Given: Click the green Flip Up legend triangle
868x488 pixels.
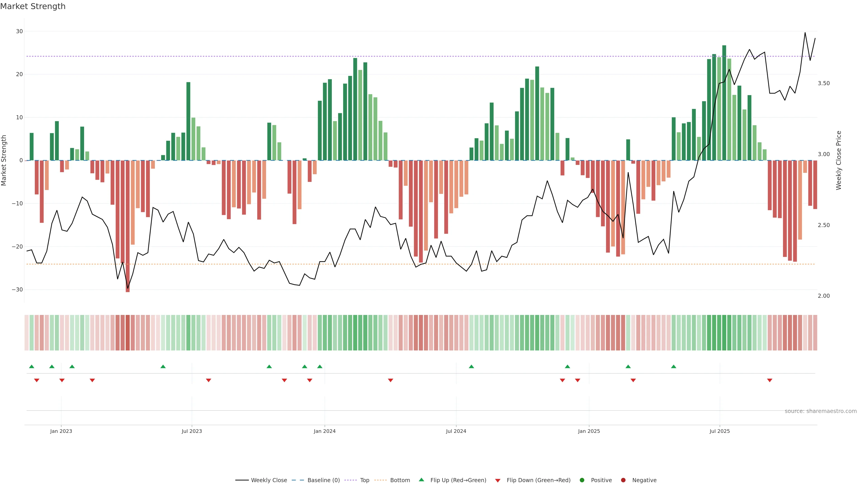Looking at the screenshot, I should [x=421, y=480].
